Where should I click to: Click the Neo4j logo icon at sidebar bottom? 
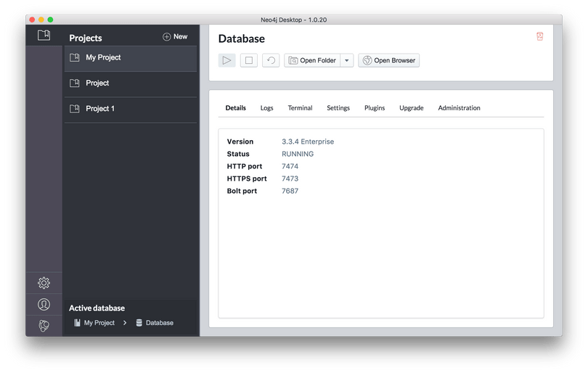coord(44,326)
